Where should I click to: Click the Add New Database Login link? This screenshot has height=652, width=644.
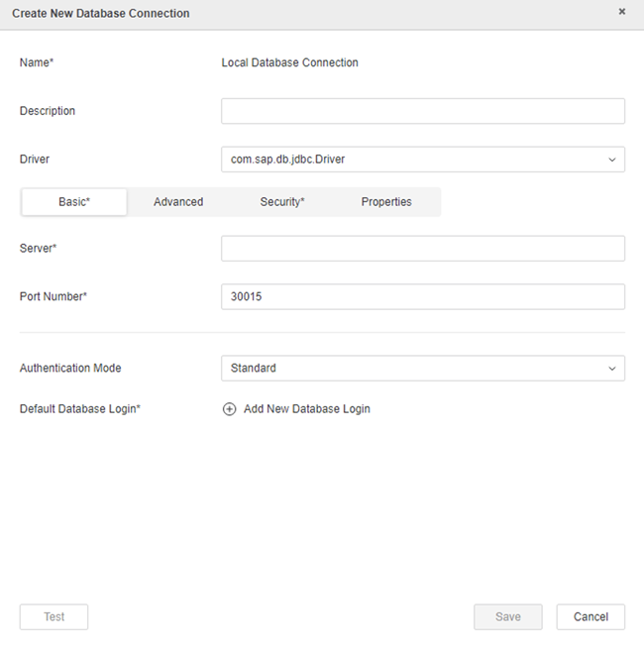click(x=306, y=409)
